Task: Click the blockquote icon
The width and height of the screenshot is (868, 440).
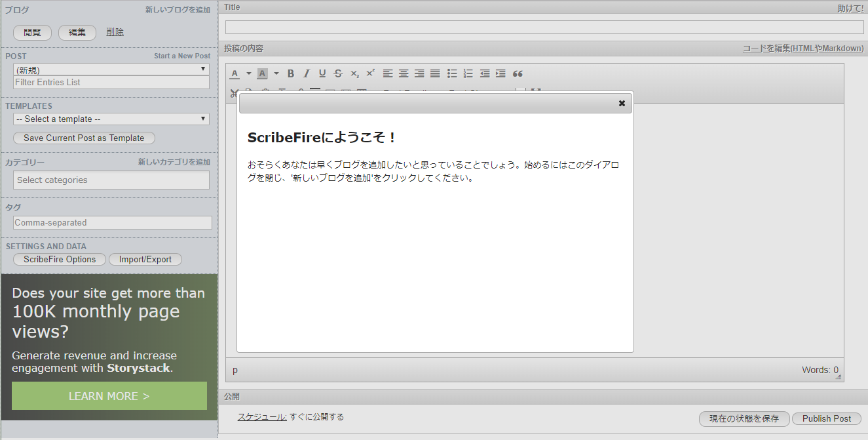Action: (518, 73)
